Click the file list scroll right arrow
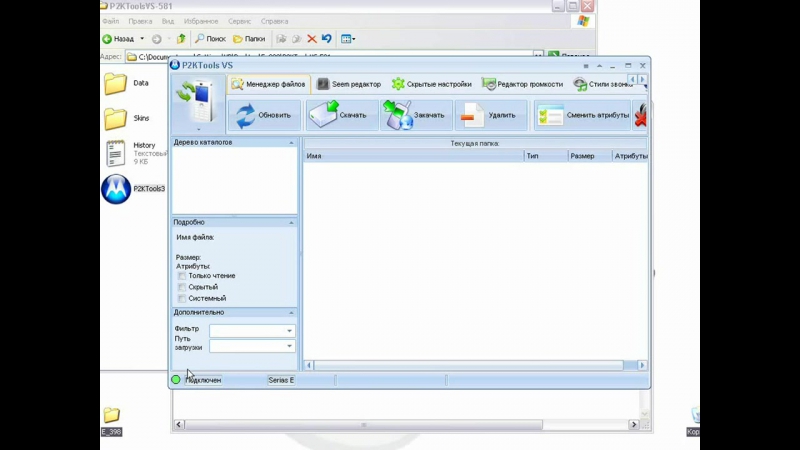 click(642, 365)
